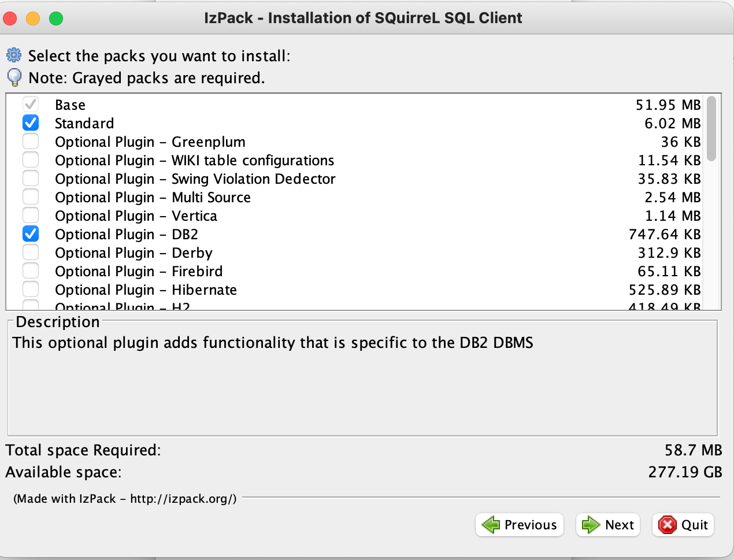Check the WIKI table configurations checkbox
The image size is (734, 560).
[31, 160]
